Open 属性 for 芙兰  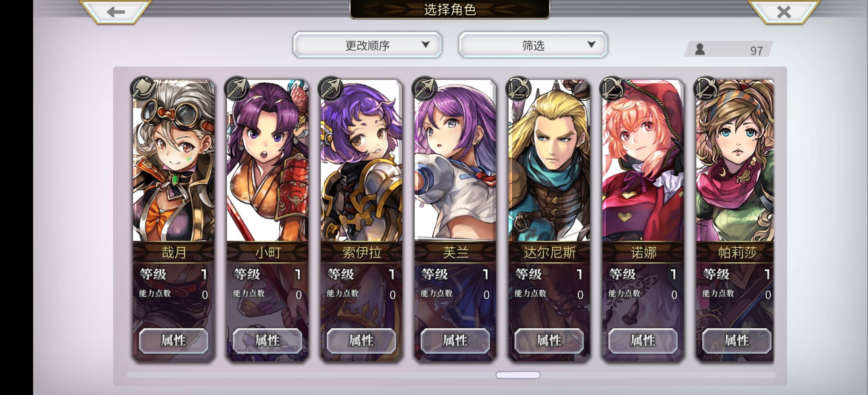click(x=455, y=340)
